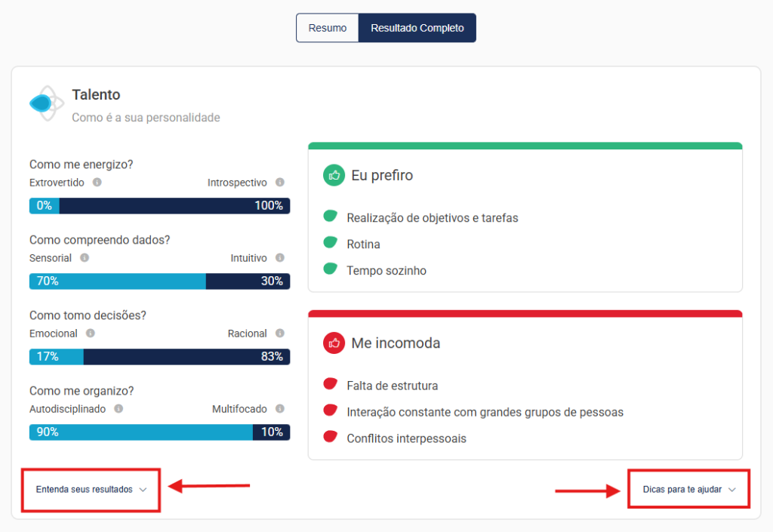Screen dimensions: 773x532
Task: Open the info icon next to Sensorial
Action: coord(85,258)
